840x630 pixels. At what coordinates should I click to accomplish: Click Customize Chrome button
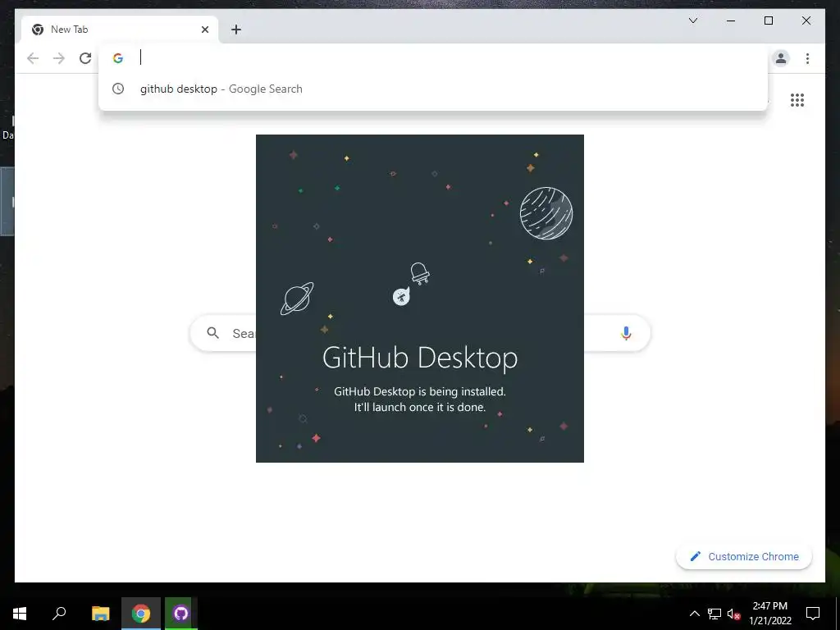coord(744,557)
